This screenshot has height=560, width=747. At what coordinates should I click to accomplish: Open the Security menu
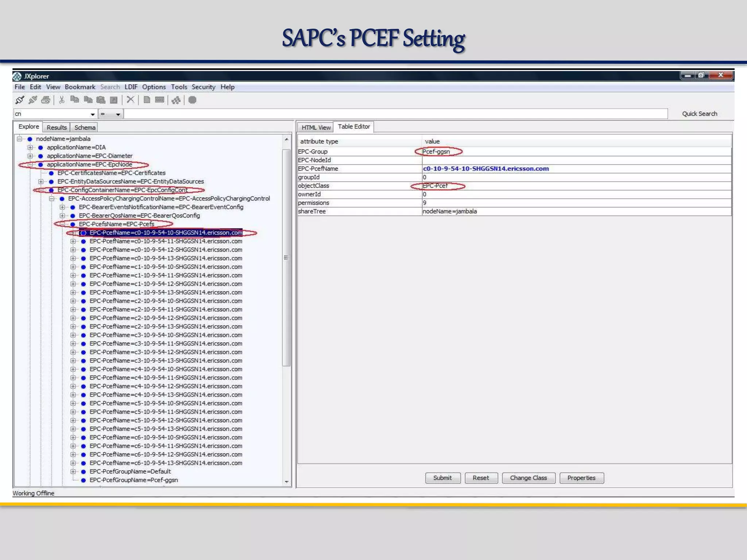204,87
